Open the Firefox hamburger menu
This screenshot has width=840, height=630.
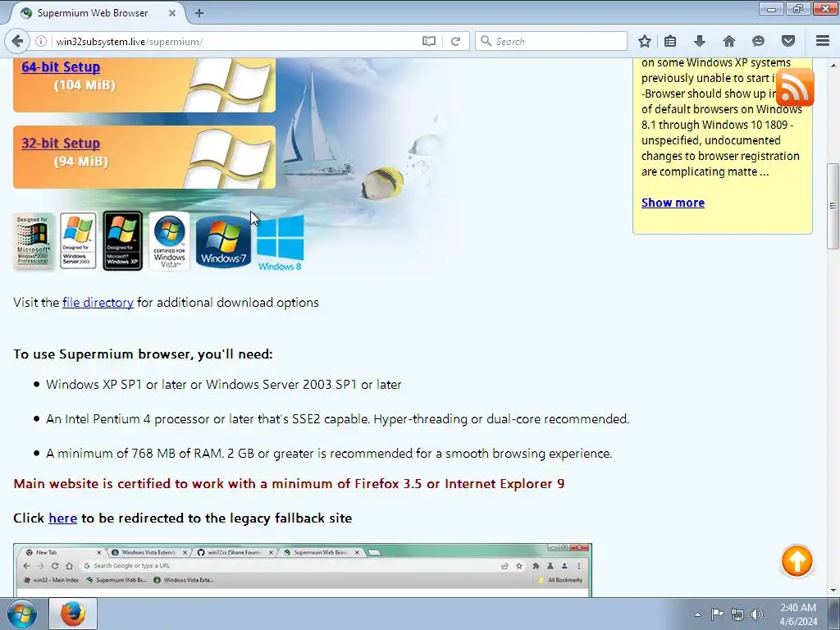822,41
